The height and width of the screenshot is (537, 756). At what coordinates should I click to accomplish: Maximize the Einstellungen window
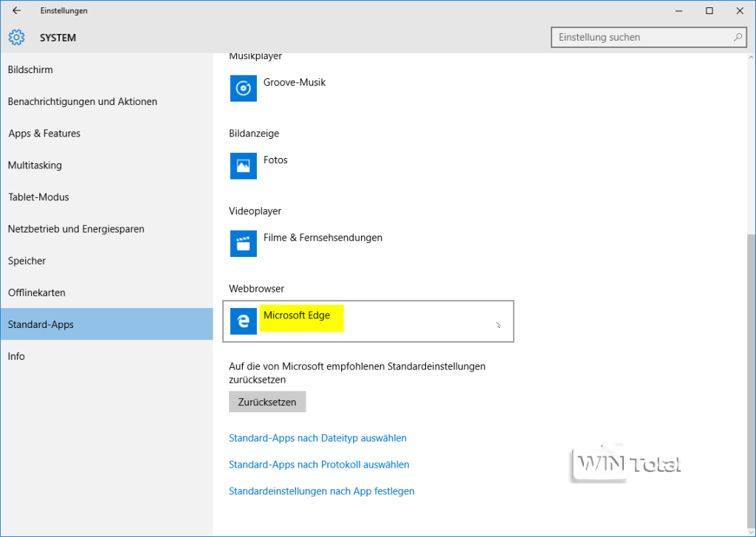pos(709,10)
